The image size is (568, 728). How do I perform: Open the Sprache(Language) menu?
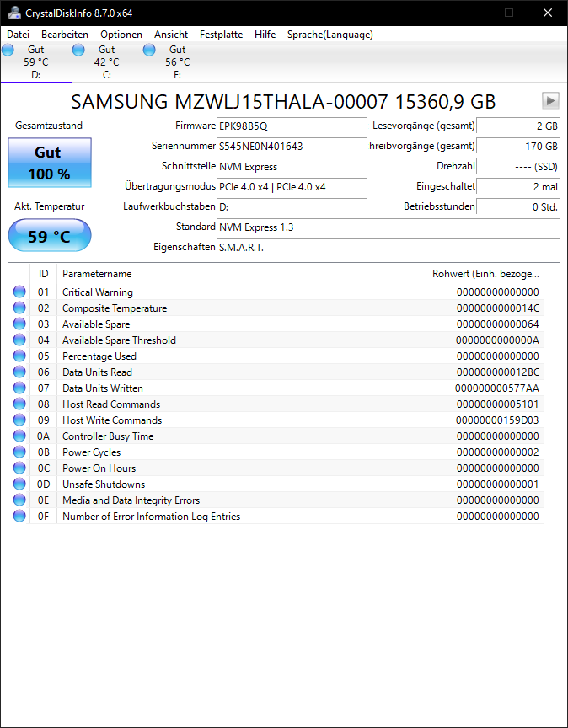point(330,35)
